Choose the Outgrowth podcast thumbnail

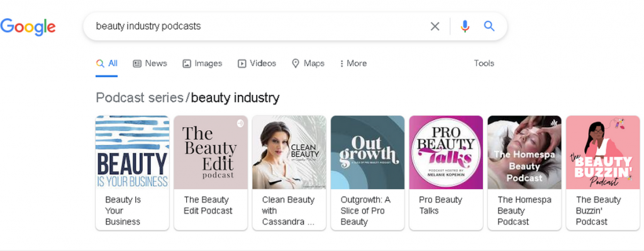(367, 152)
